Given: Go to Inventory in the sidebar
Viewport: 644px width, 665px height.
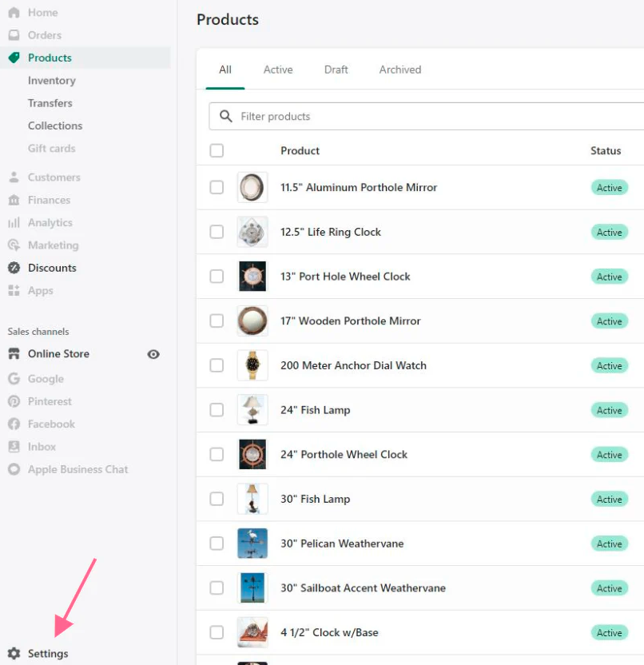Looking at the screenshot, I should pyautogui.click(x=51, y=81).
